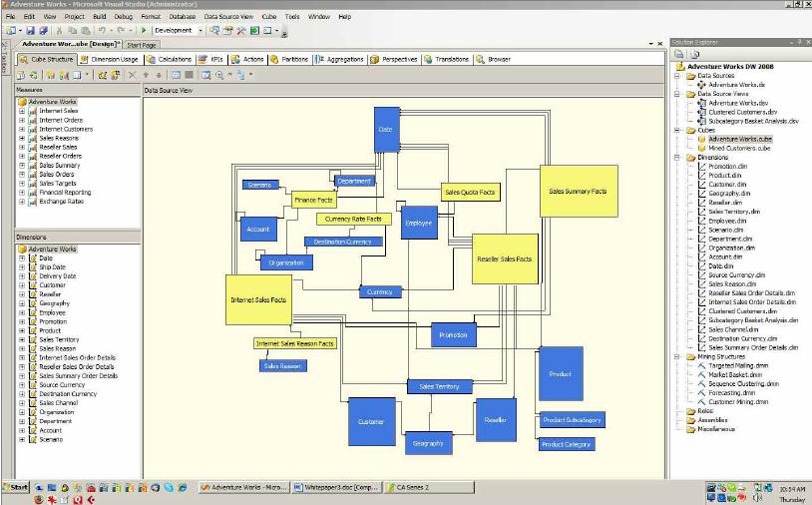Expand the Internet Sales measure group
Screen dimensions: 812x505
22,111
